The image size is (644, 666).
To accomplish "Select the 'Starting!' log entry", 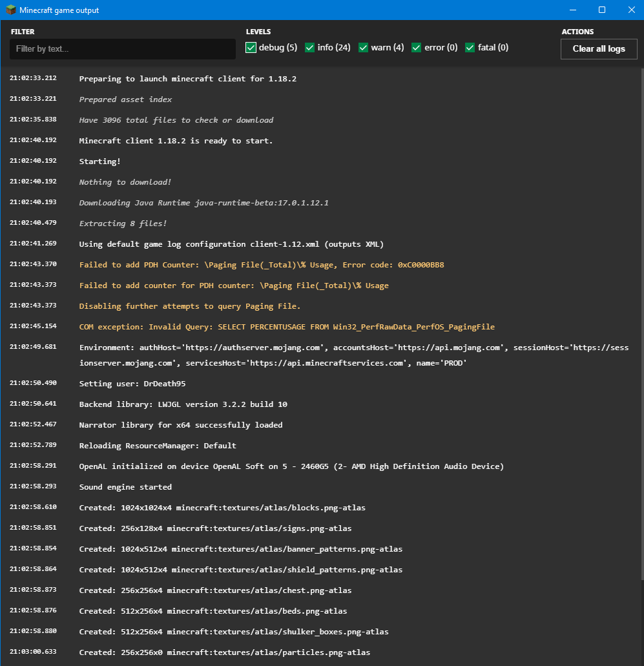I will [x=100, y=161].
